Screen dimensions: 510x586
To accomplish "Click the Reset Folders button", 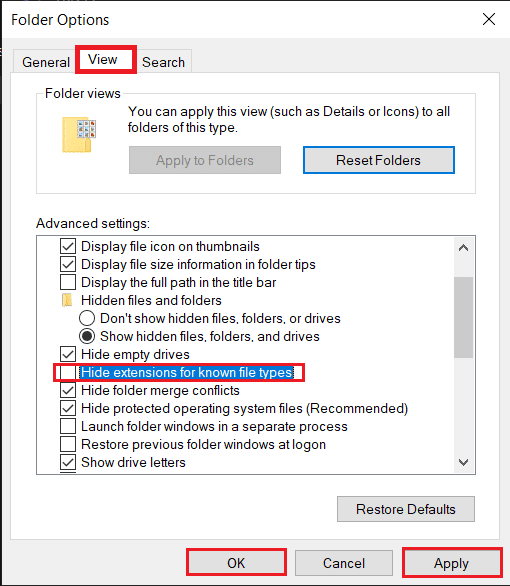I will (x=379, y=160).
